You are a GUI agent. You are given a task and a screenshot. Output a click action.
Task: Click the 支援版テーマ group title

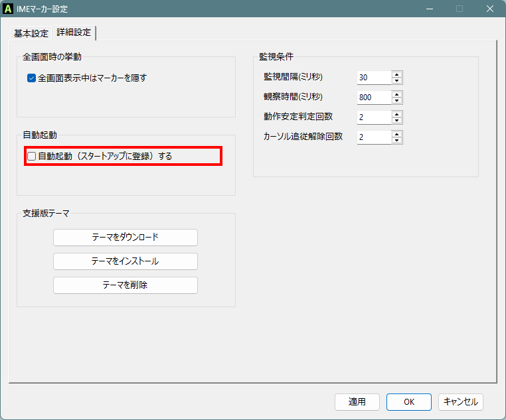(46, 214)
